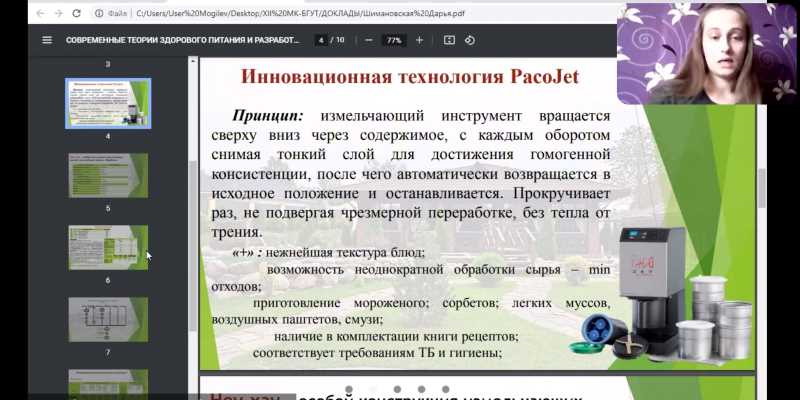
Task: Click the line 'наличие в комплектации книги рецептов;'
Action: pyautogui.click(x=396, y=336)
